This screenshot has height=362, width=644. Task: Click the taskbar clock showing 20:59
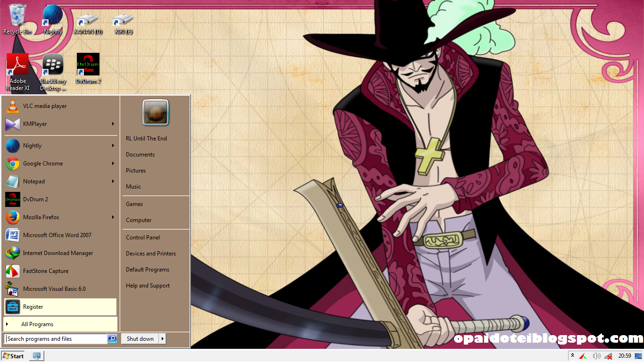(x=625, y=356)
